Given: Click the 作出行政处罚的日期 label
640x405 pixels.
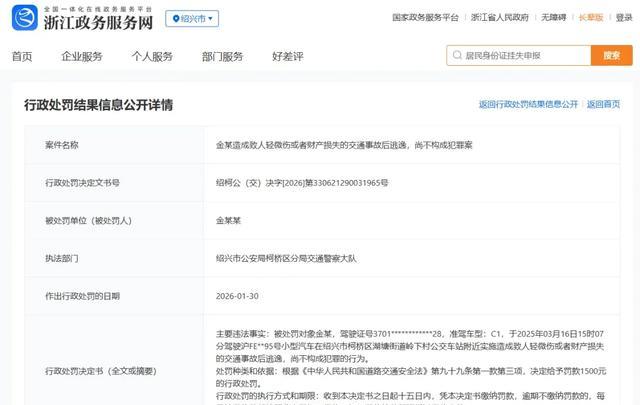Looking at the screenshot, I should [82, 296].
